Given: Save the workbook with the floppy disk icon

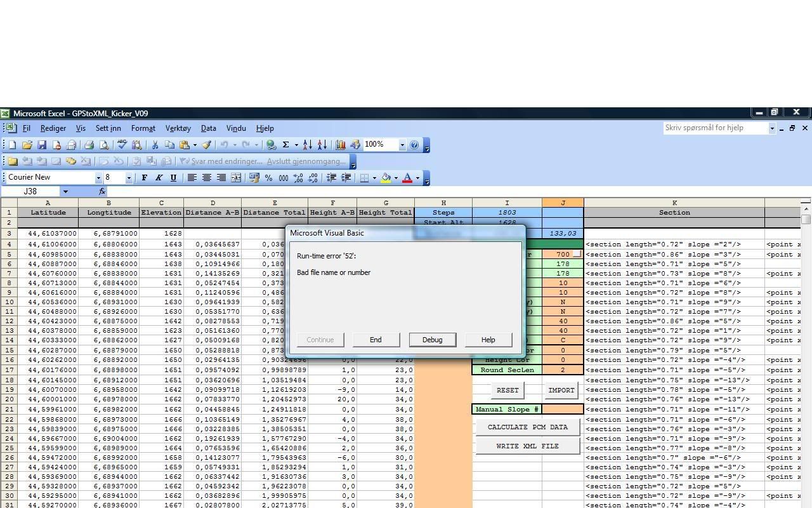Looking at the screenshot, I should 42,145.
